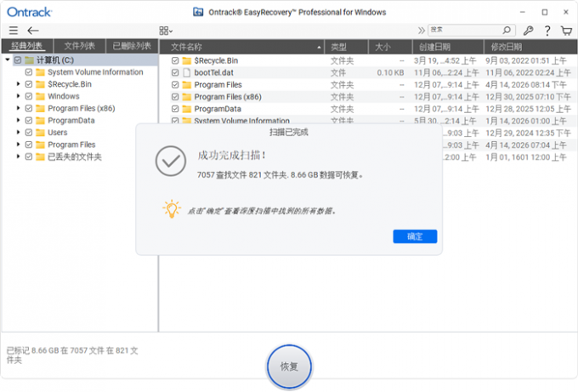Click 已丢失的文件夹 folder icon in tree
Screen dimensions: 578x392
point(40,156)
